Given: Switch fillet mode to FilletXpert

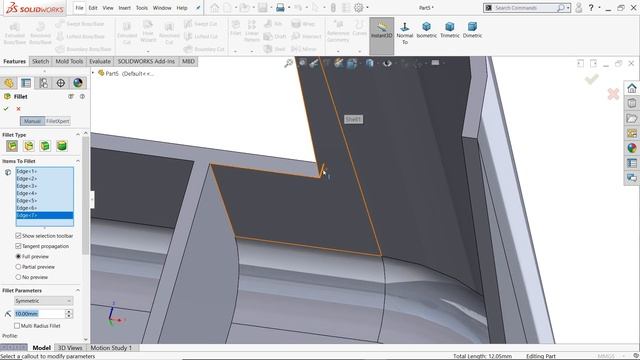Looking at the screenshot, I should point(58,121).
